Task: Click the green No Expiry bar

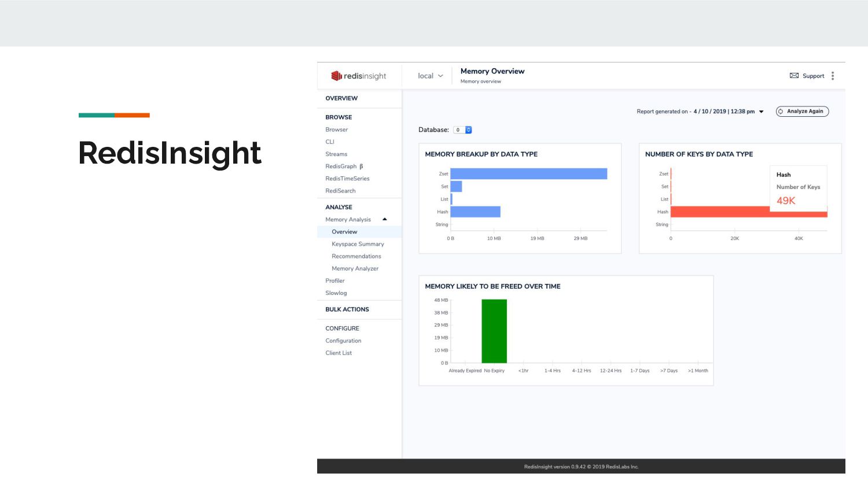Action: 494,331
